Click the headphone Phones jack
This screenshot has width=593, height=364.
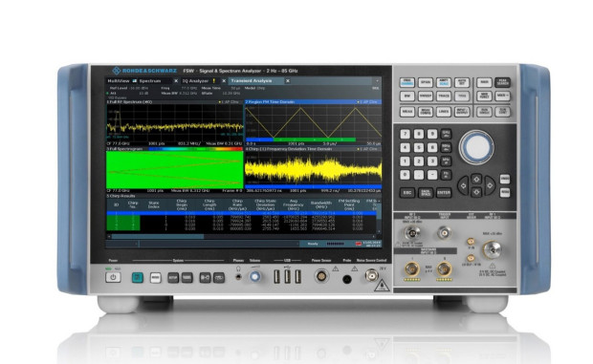(238, 277)
